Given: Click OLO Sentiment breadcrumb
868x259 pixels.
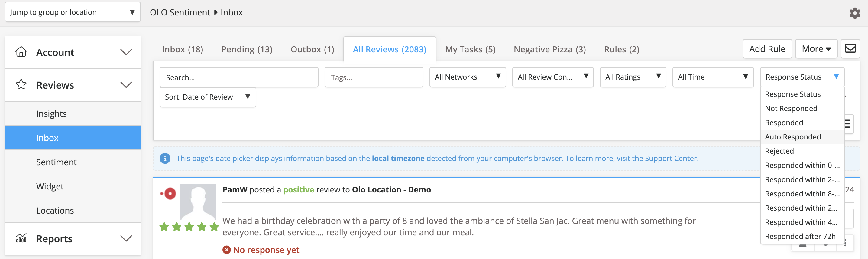Looking at the screenshot, I should 180,12.
